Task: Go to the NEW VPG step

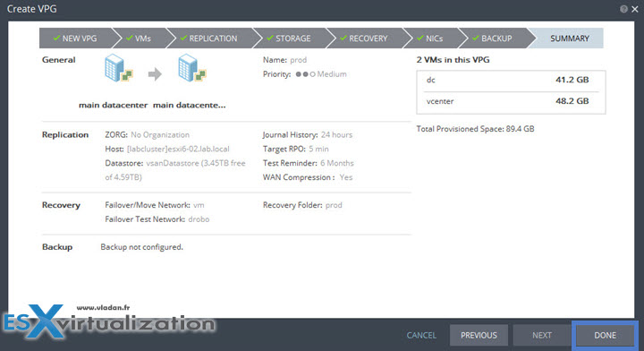Action: (75, 39)
